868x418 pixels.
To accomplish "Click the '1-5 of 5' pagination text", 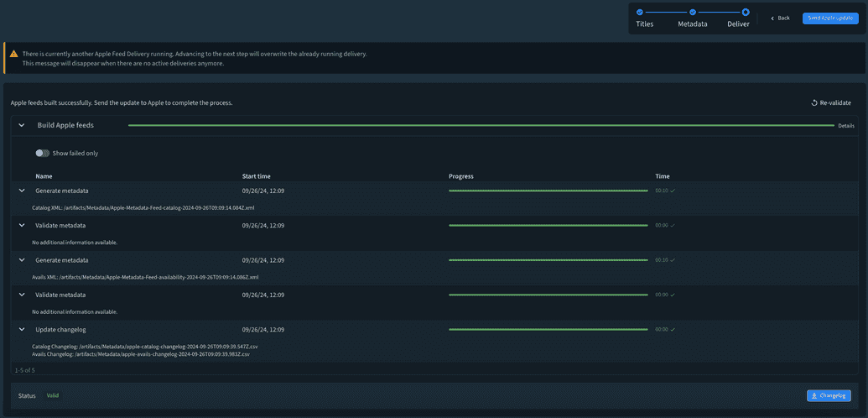I will pyautogui.click(x=25, y=369).
